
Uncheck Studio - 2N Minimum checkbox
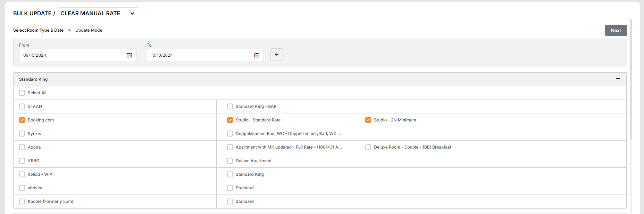368,120
